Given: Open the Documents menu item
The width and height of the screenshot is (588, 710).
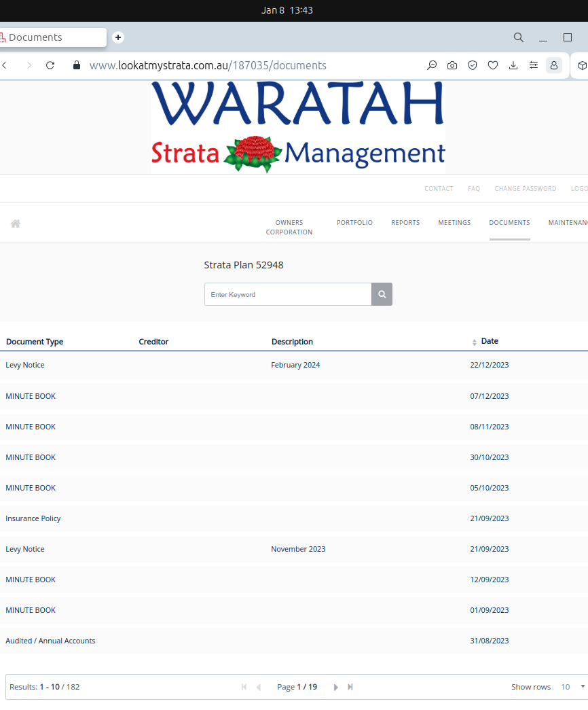Looking at the screenshot, I should 510,223.
